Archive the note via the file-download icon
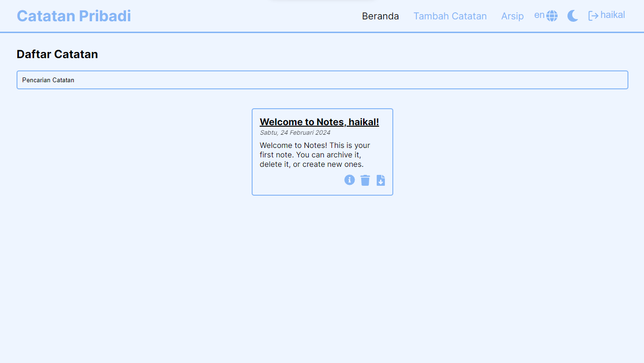This screenshot has width=644, height=363. pyautogui.click(x=381, y=180)
